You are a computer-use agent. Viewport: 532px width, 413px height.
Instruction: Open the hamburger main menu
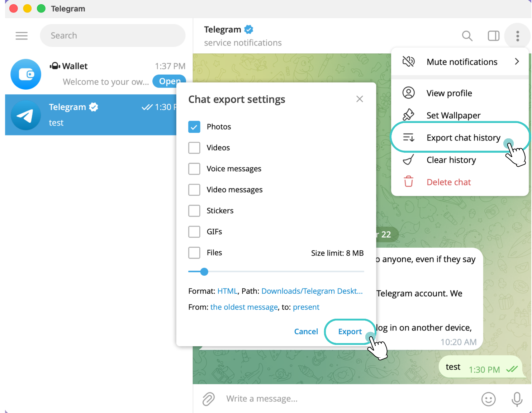pyautogui.click(x=22, y=35)
